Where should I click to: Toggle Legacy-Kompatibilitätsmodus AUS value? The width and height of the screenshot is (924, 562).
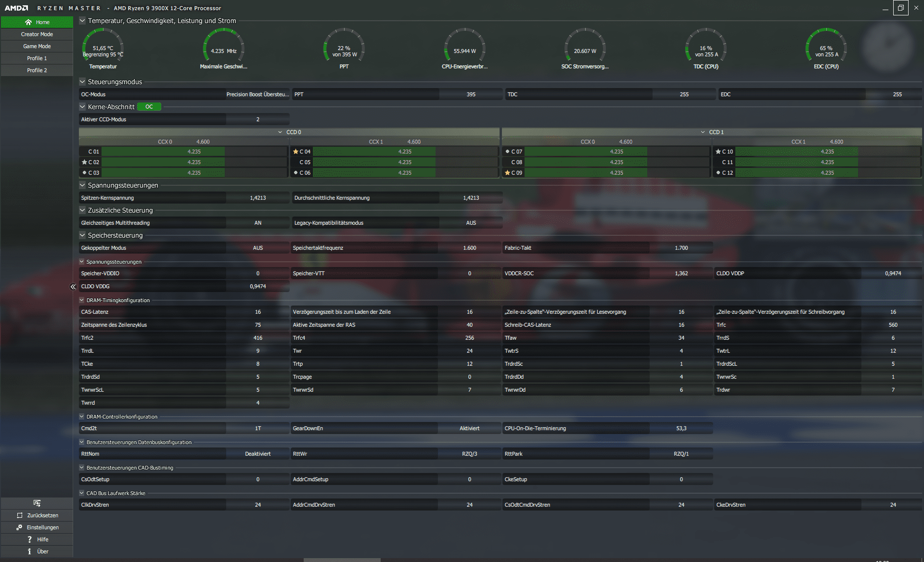pos(471,223)
